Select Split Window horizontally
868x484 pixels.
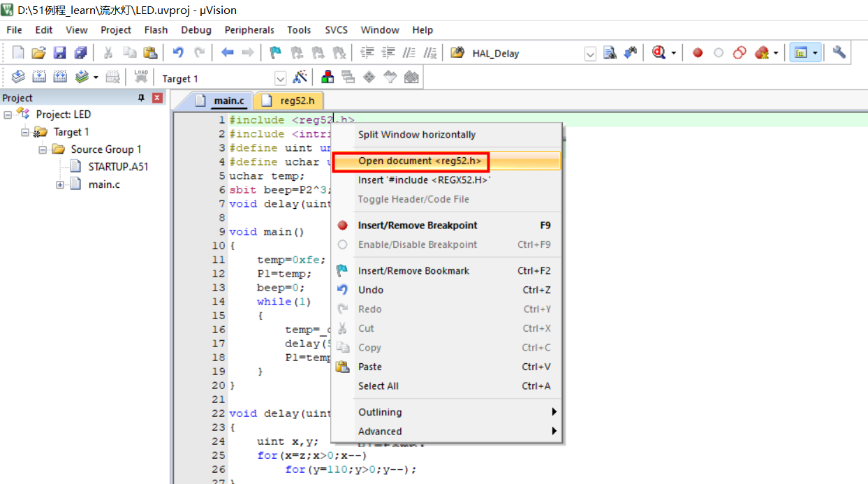coord(416,135)
